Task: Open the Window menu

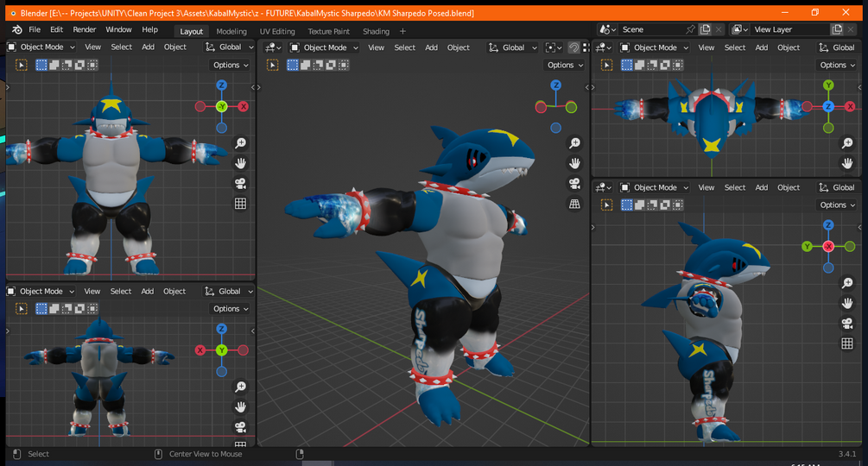Action: (118, 29)
